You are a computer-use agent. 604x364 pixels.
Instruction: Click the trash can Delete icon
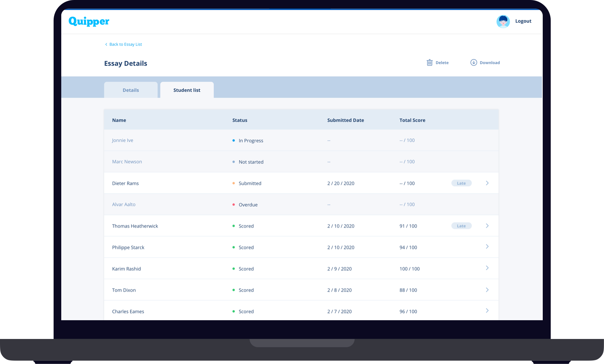429,63
